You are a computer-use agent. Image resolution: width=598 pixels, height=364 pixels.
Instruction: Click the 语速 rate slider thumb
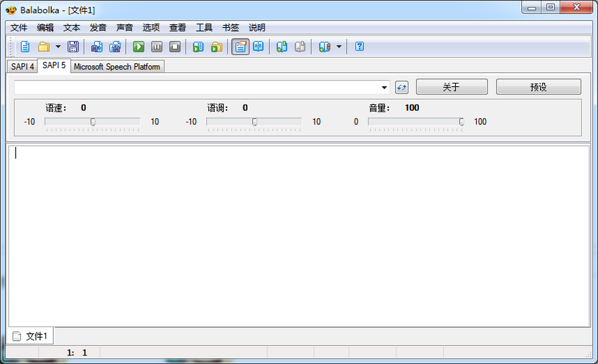pos(93,122)
